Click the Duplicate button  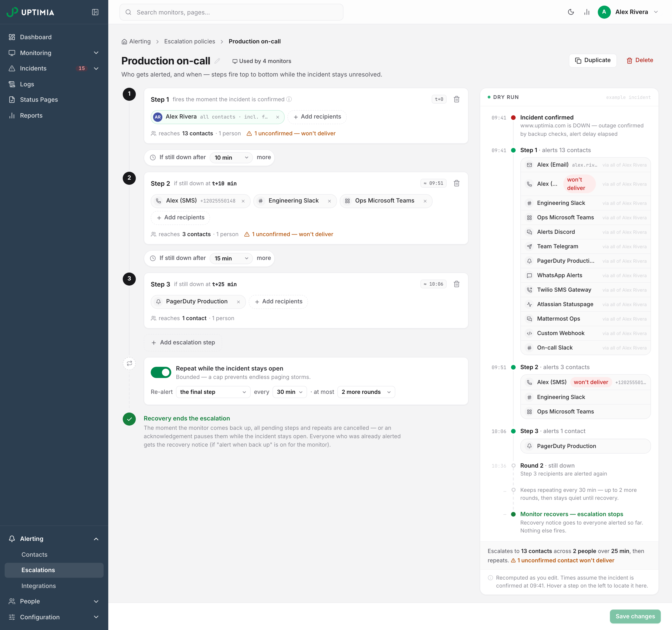click(x=593, y=60)
